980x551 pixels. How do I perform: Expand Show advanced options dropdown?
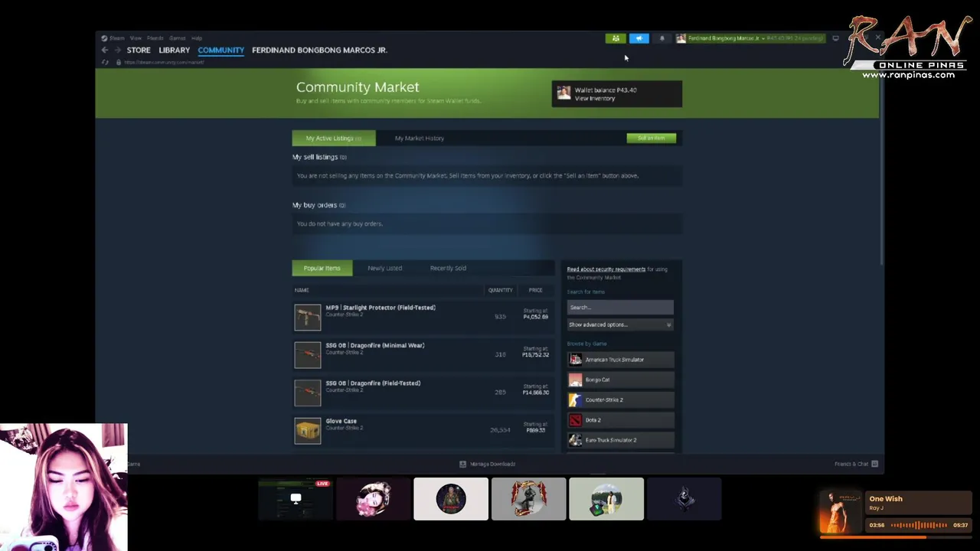point(620,324)
